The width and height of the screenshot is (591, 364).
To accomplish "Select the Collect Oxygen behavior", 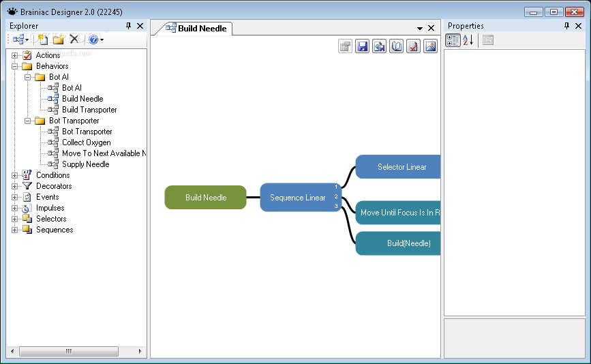I will click(x=87, y=142).
